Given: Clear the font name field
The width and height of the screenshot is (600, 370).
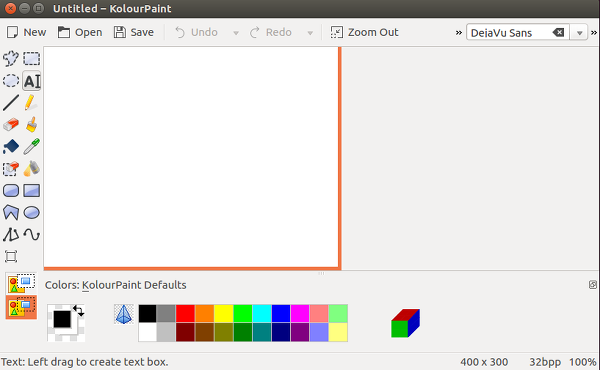Looking at the screenshot, I should [558, 33].
